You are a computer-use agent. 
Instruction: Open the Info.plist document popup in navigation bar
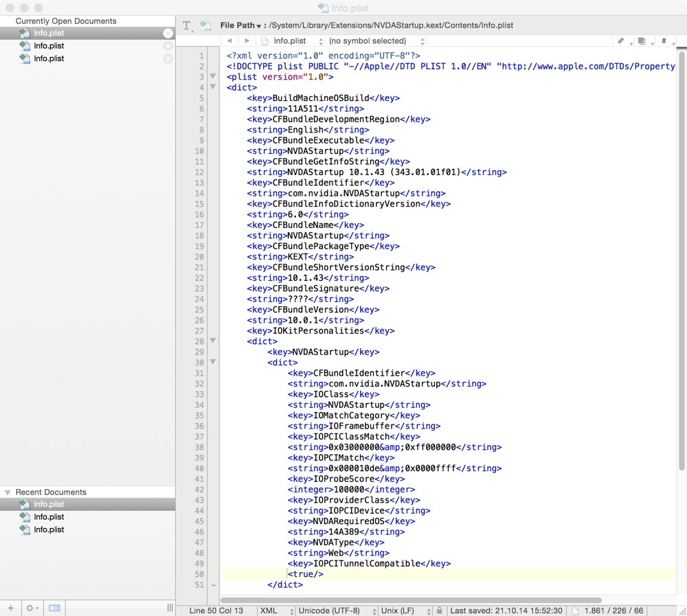pyautogui.click(x=292, y=41)
